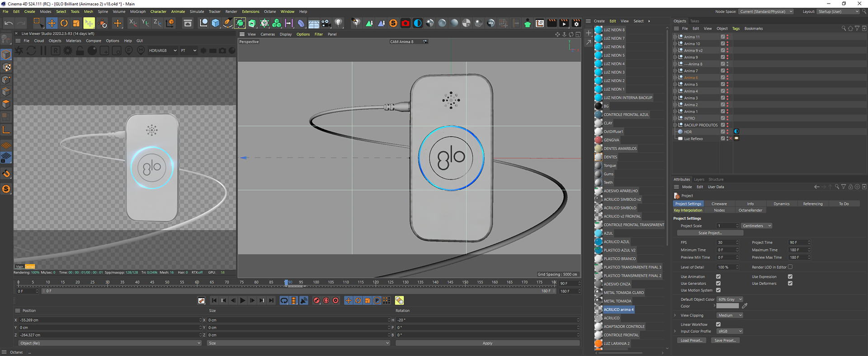Toggle the X axis lock icon
The width and height of the screenshot is (868, 356).
133,23
